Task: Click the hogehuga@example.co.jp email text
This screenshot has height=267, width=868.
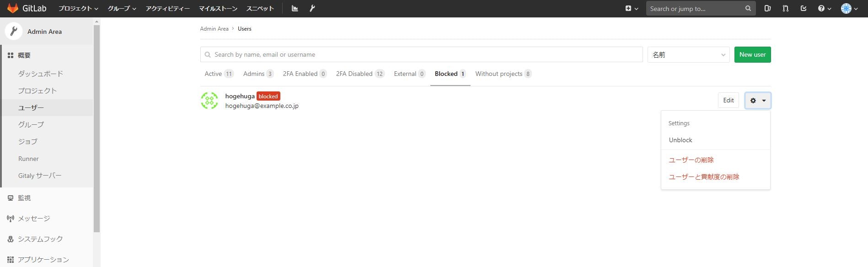Action: click(262, 106)
